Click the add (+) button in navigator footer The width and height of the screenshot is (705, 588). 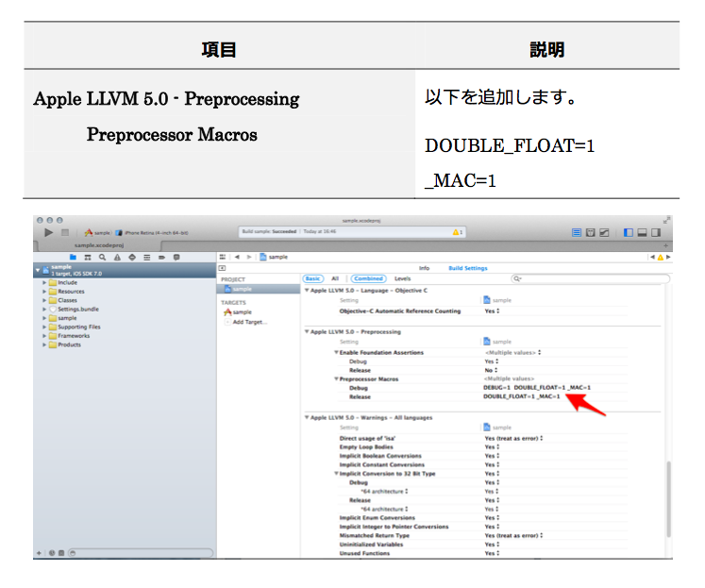[x=39, y=553]
